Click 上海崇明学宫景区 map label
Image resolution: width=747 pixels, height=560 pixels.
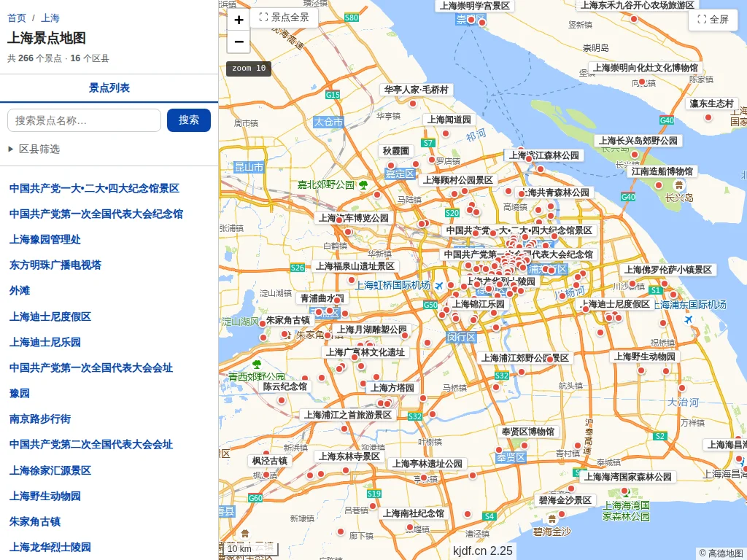click(474, 6)
